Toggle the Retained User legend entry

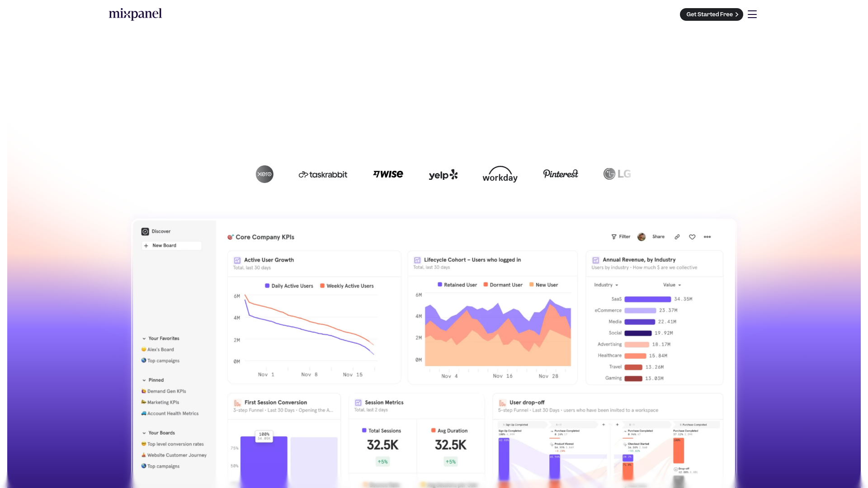click(x=457, y=285)
